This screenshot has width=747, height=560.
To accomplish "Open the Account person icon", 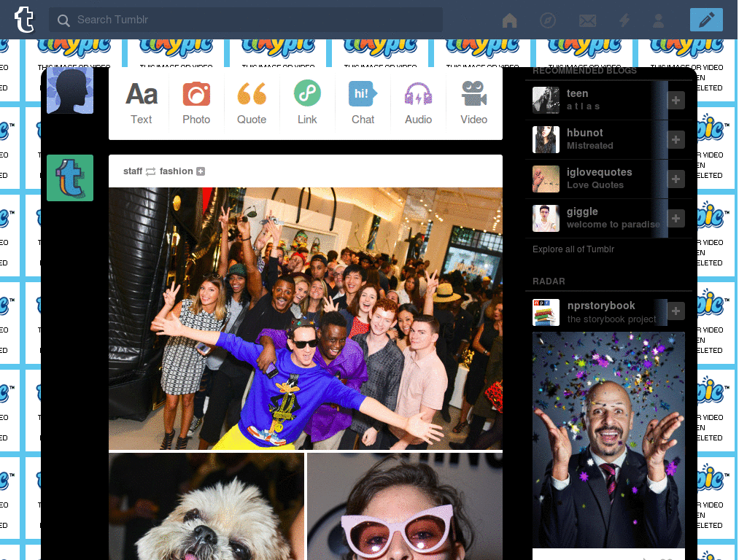I will point(659,20).
